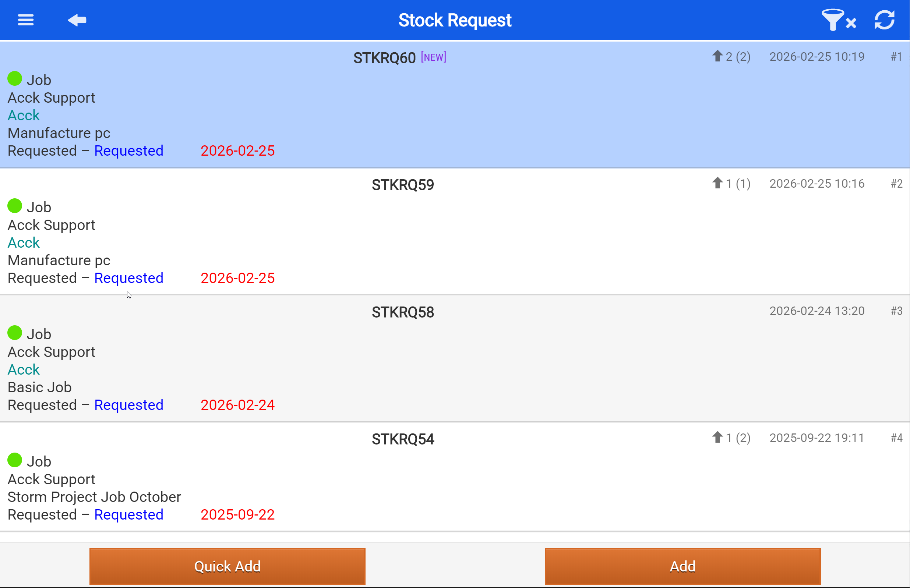Image resolution: width=910 pixels, height=588 pixels.
Task: Click the NEW tag beside STKRQ60
Action: (433, 57)
